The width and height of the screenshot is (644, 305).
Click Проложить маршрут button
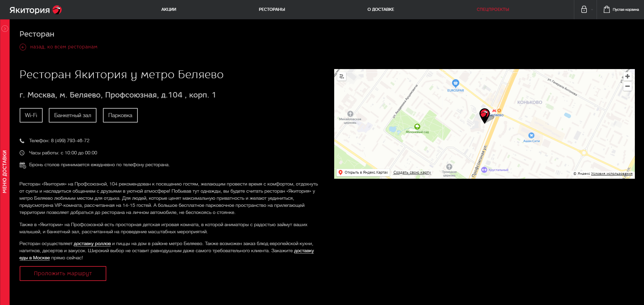63,274
